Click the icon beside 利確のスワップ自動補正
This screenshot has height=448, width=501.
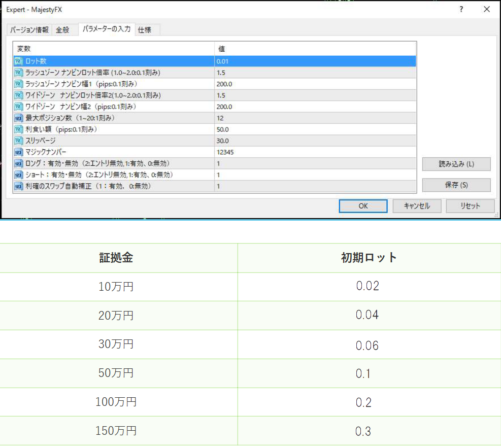(18, 186)
